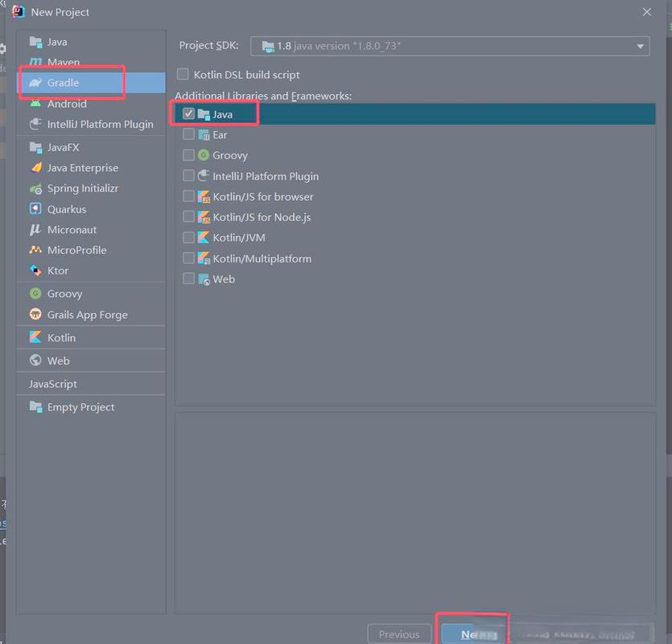
Task: Choose the Micronaut mu icon
Action: (35, 229)
